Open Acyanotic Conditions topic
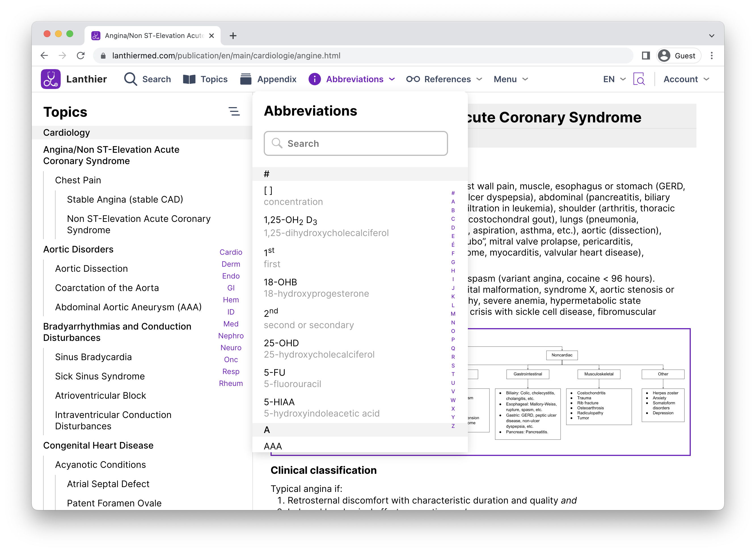The height and width of the screenshot is (552, 756). coord(100,465)
